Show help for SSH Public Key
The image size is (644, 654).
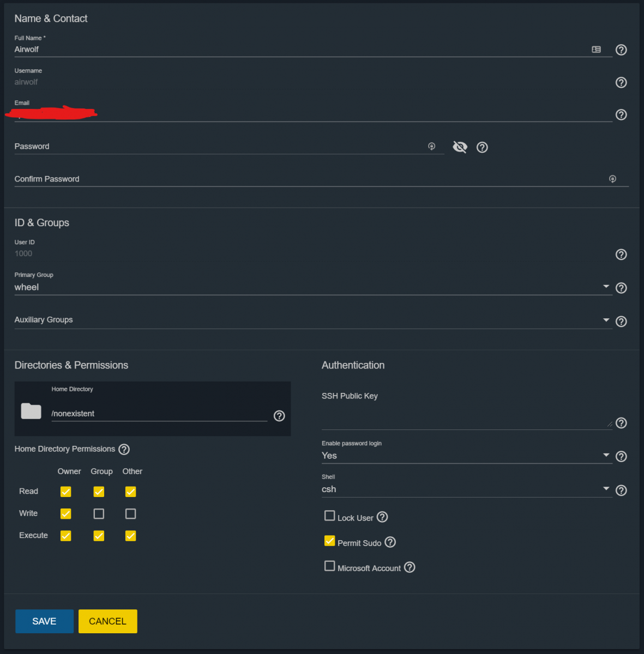[621, 423]
